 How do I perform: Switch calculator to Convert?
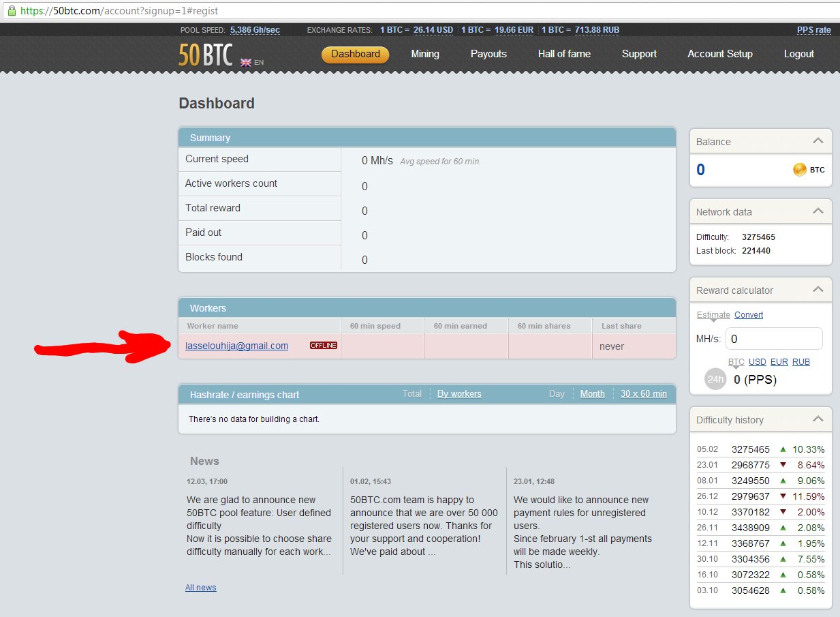[749, 314]
